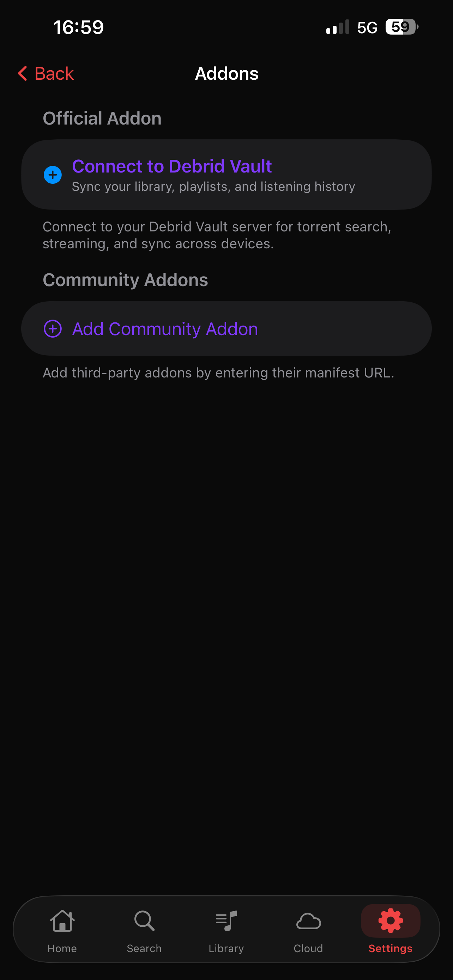Click the Settings tab text label
Viewport: 453px width, 980px height.
point(390,948)
